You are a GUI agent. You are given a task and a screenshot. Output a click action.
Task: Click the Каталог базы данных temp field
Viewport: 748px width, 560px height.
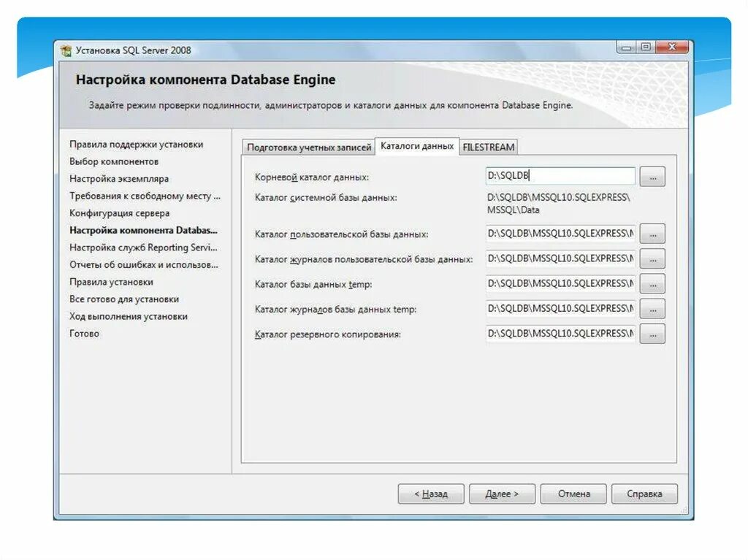560,284
